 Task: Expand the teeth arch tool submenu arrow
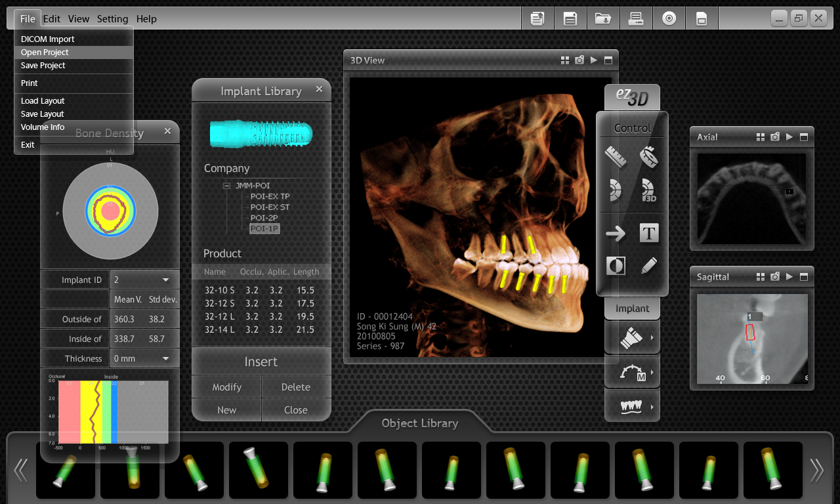(652, 407)
